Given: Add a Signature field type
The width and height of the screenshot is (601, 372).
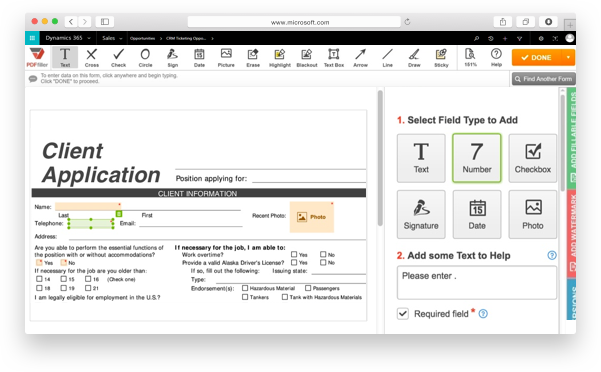Looking at the screenshot, I should tap(421, 215).
